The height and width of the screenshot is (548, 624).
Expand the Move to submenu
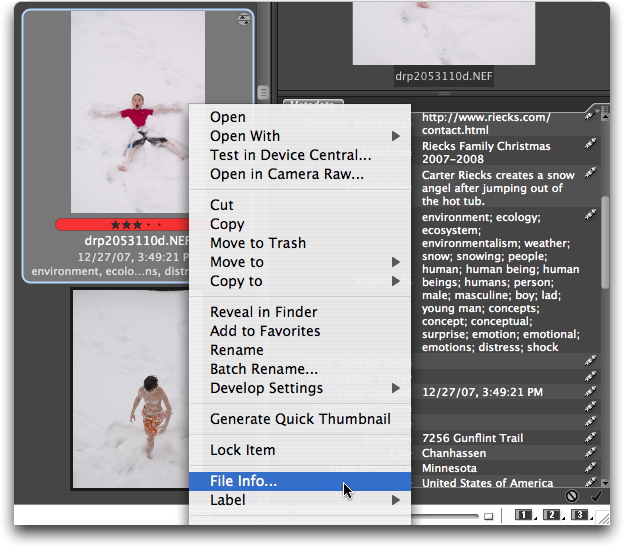click(x=396, y=262)
